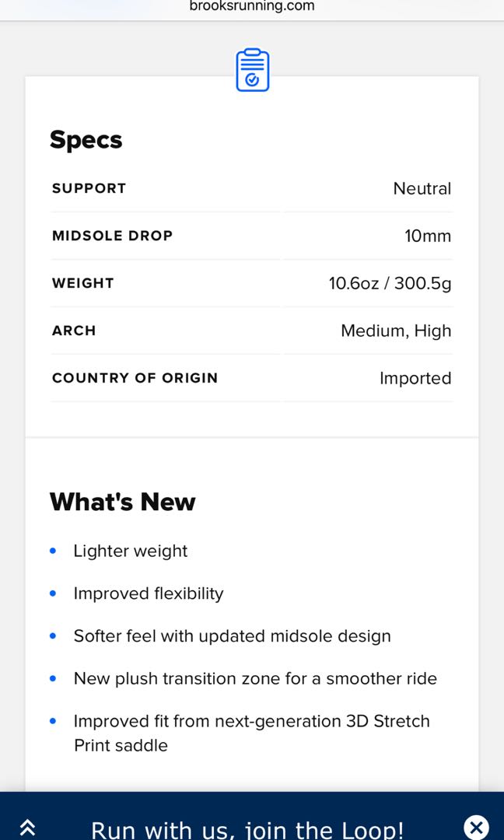Tap the COUNTRY OF ORIGIN label
This screenshot has height=840, width=504.
coord(135,378)
